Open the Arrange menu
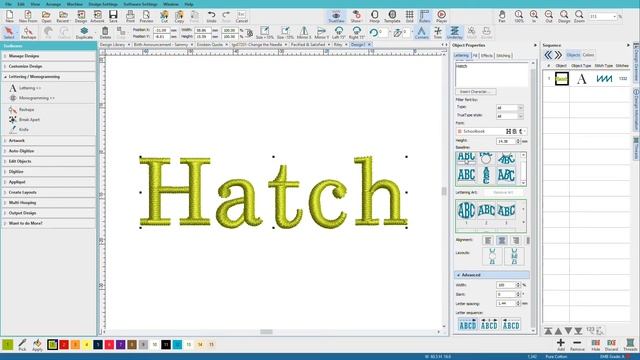 pos(53,4)
